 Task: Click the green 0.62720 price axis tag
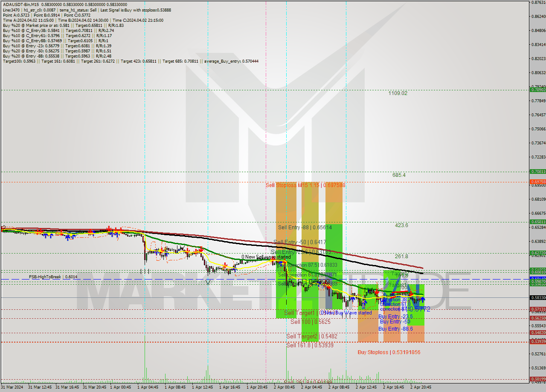537,253
